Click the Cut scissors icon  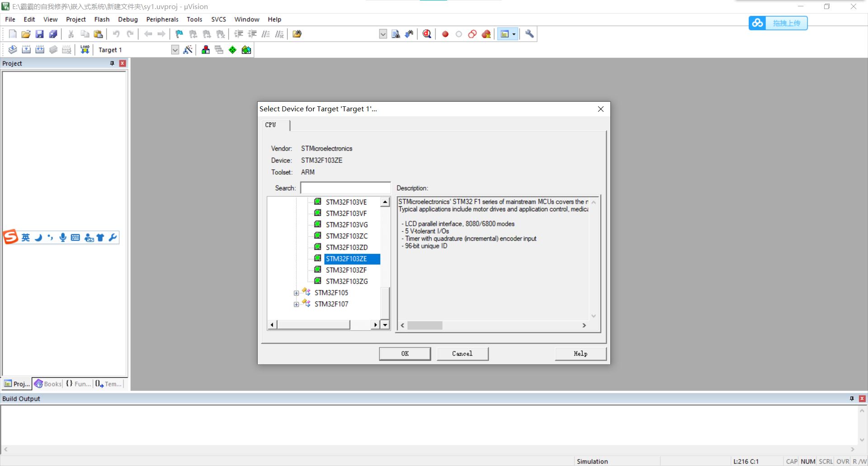click(x=71, y=34)
